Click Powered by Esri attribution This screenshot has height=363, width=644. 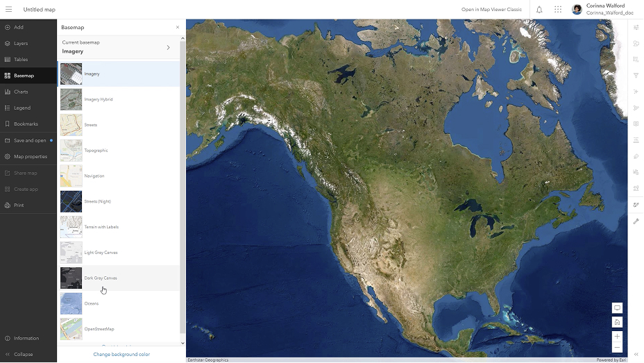coord(611,360)
